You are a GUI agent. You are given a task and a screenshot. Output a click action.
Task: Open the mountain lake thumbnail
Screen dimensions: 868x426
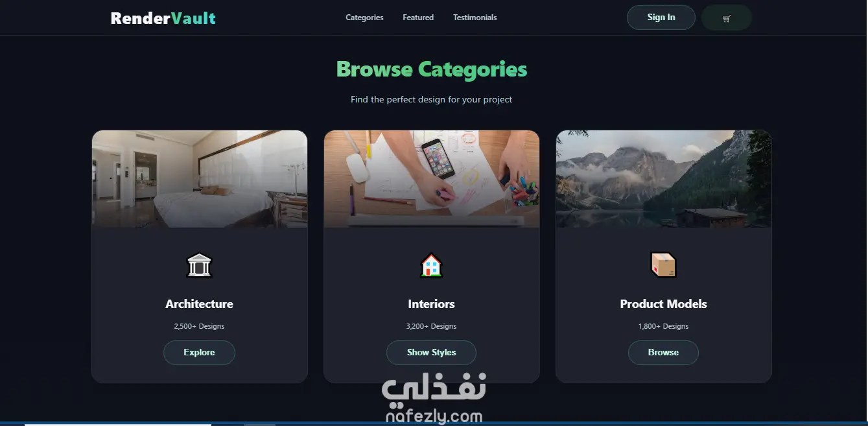pos(664,179)
